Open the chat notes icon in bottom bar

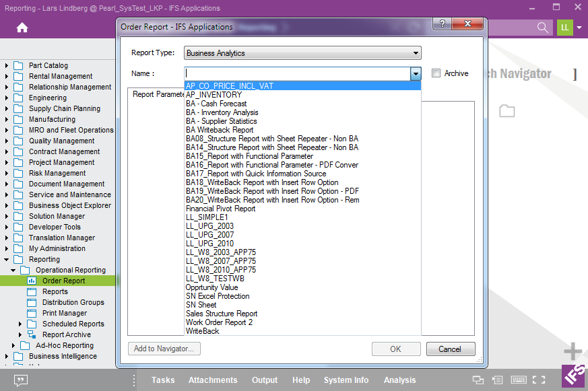point(20,380)
